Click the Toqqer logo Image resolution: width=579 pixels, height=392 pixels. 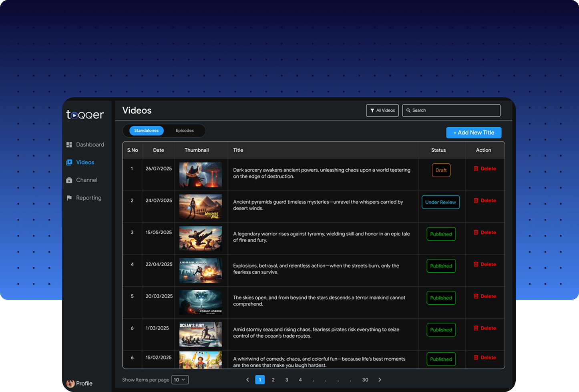(x=85, y=115)
